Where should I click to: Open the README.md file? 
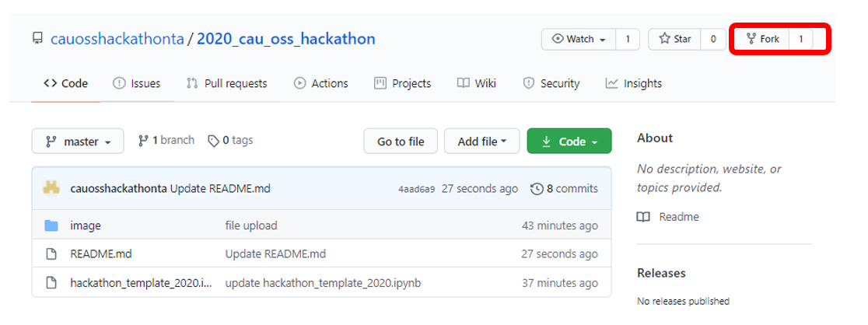[101, 254]
